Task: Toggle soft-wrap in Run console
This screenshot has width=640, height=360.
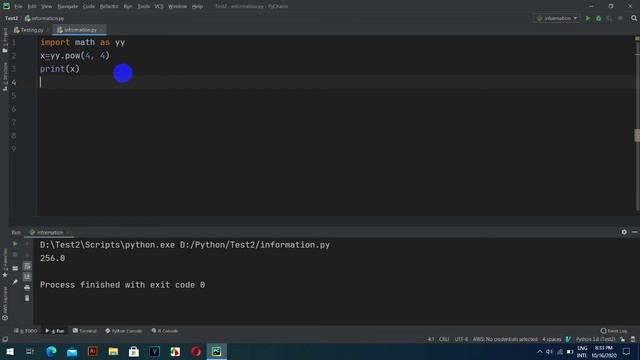Action: (x=27, y=266)
